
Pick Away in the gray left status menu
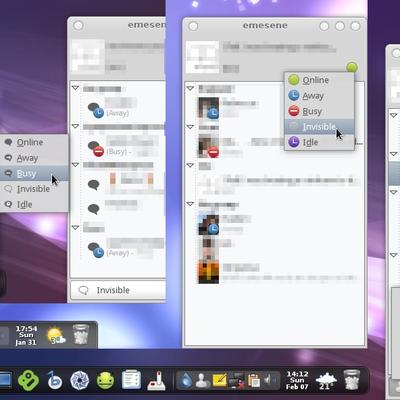pyautogui.click(x=34, y=158)
